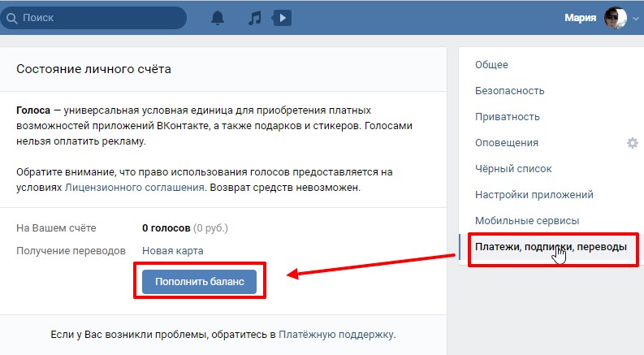Open the music note icon
Image resolution: width=644 pixels, height=355 pixels.
pyautogui.click(x=255, y=18)
